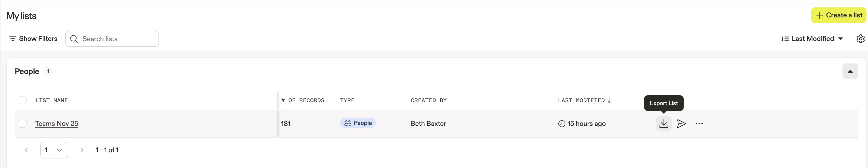Open the Teams Nov 25 list link
Image resolution: width=868 pixels, height=168 pixels.
pyautogui.click(x=57, y=124)
